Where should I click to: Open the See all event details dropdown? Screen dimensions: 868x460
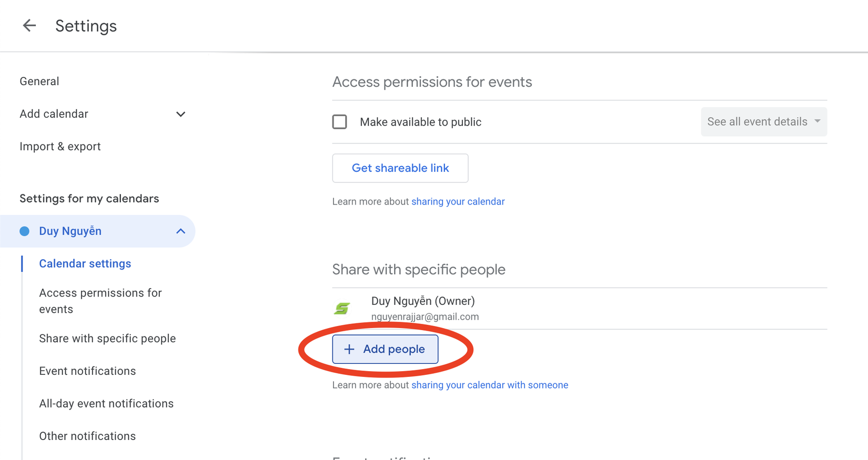(x=763, y=122)
